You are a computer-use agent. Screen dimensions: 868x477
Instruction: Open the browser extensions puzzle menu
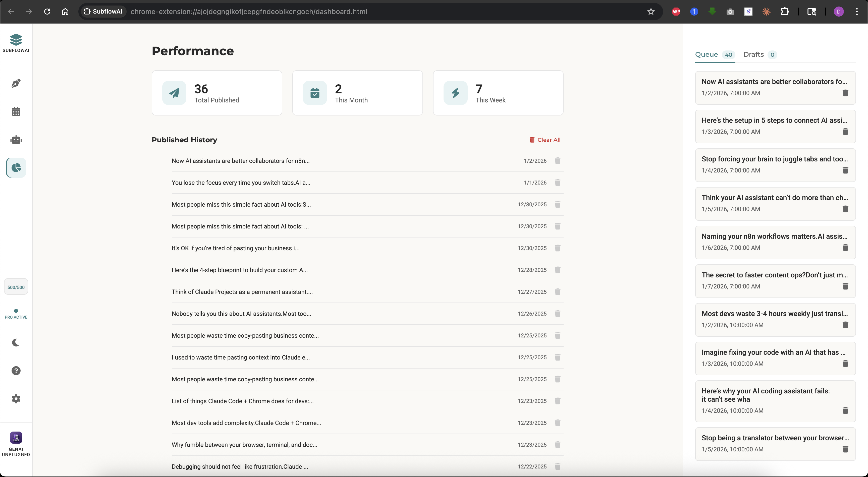click(785, 12)
